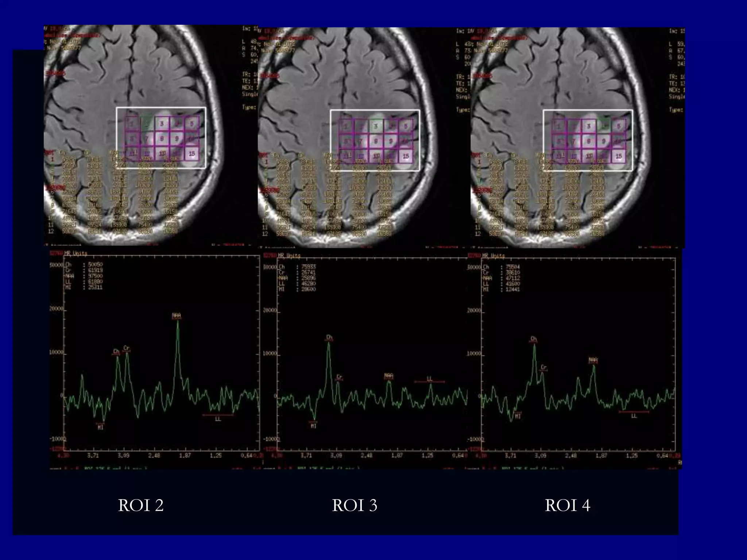747x560 pixels.
Task: Select voxel 3 in the left MRI grid
Action: 162,124
